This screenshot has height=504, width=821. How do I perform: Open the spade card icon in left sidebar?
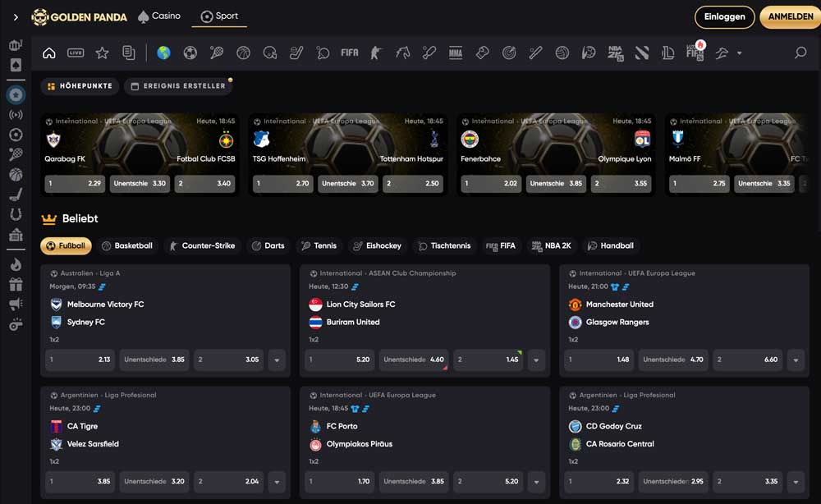coord(16,66)
